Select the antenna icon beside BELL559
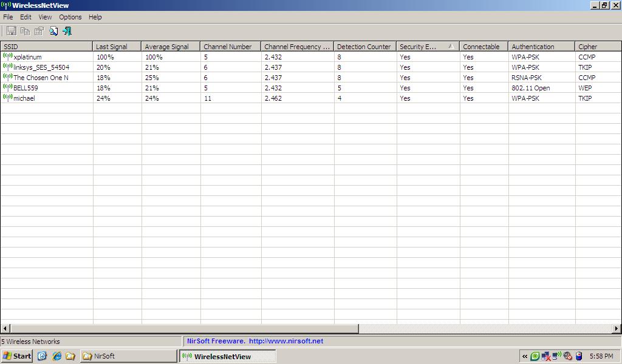Screen dimensions: 622x364 click(x=7, y=87)
